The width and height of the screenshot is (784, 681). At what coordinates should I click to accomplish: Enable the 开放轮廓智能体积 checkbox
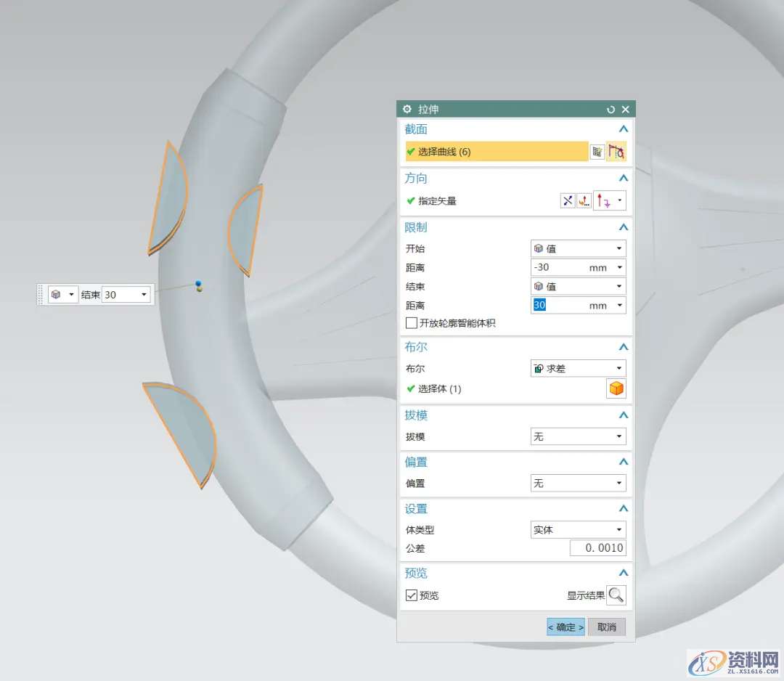(x=412, y=323)
